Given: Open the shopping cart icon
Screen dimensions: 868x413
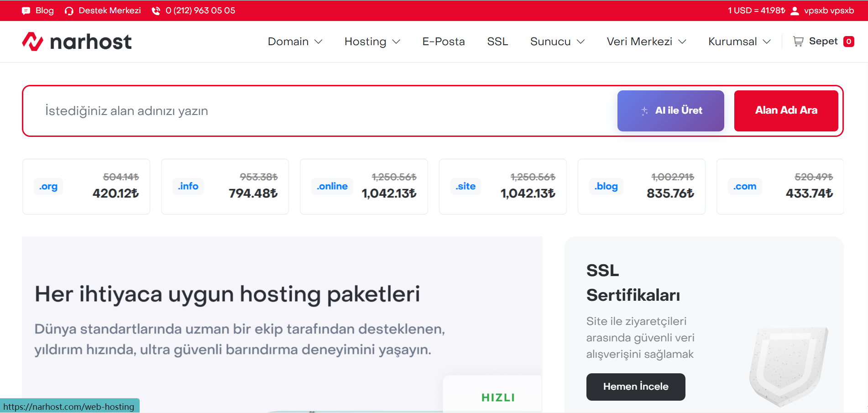Looking at the screenshot, I should coord(798,42).
